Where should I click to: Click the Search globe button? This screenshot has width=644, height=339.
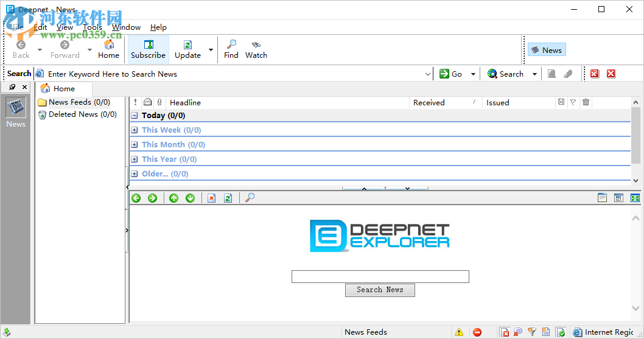tap(506, 74)
